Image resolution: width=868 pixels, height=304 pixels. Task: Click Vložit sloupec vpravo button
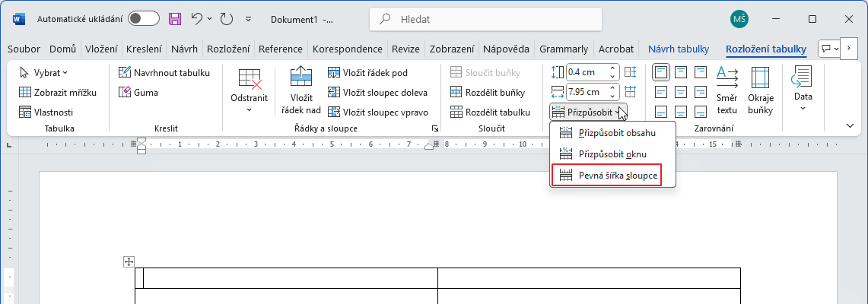point(378,112)
